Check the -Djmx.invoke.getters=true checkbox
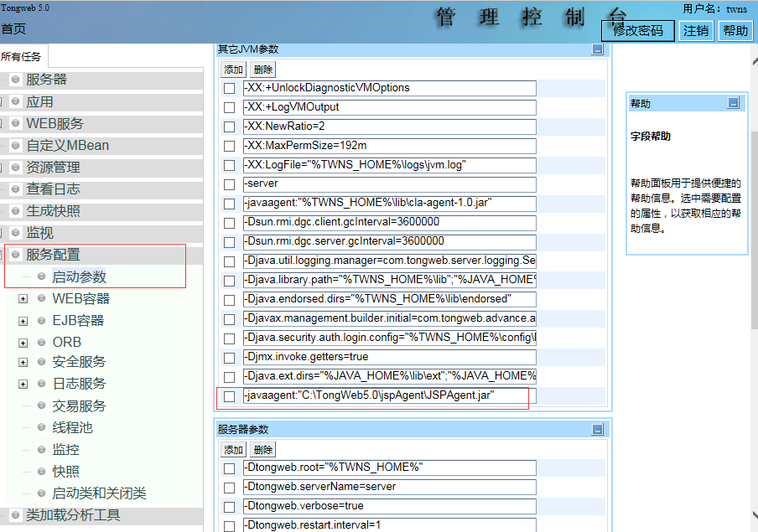Viewport: 758px width, 532px height. point(230,358)
